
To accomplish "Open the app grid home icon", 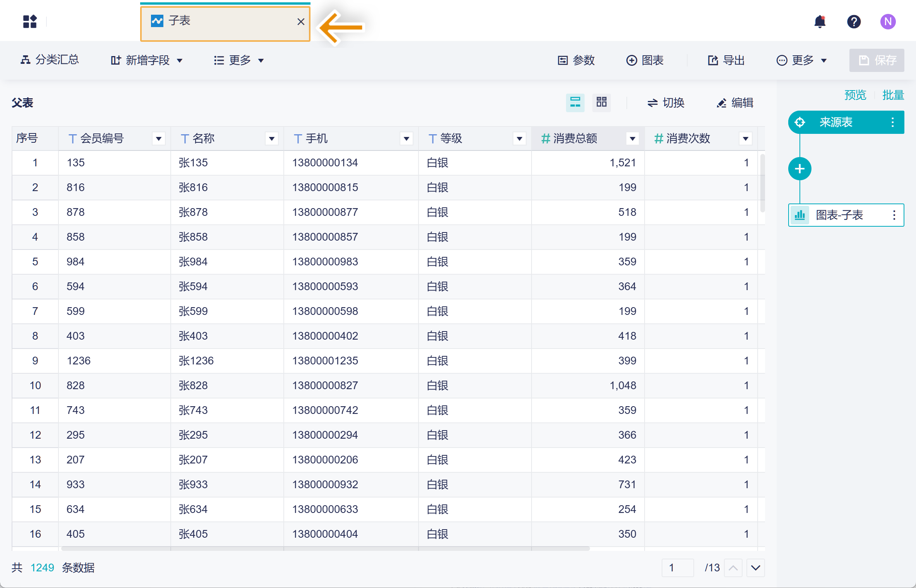I will pos(30,22).
